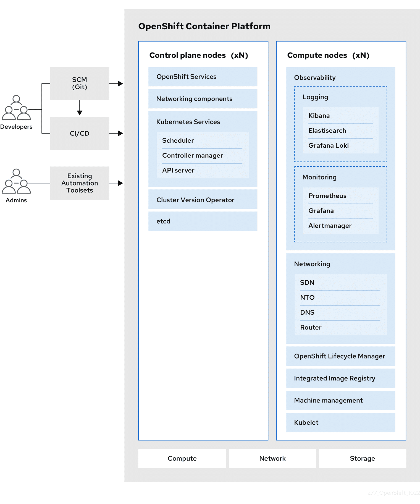Select the Existing Automation Toolsets box
The width and height of the screenshot is (420, 504).
[80, 183]
